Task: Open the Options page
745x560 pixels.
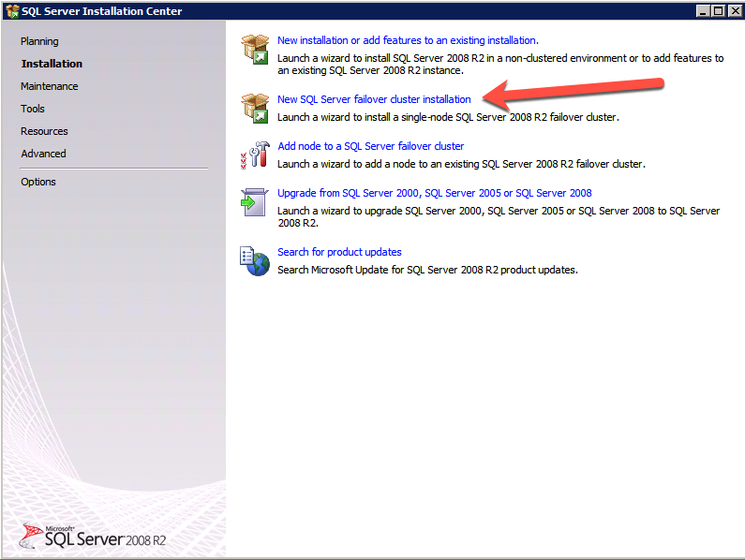Action: (38, 182)
